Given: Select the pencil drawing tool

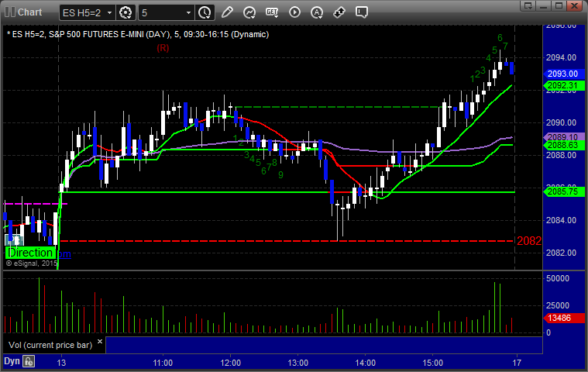Looking at the screenshot, I should [x=227, y=12].
